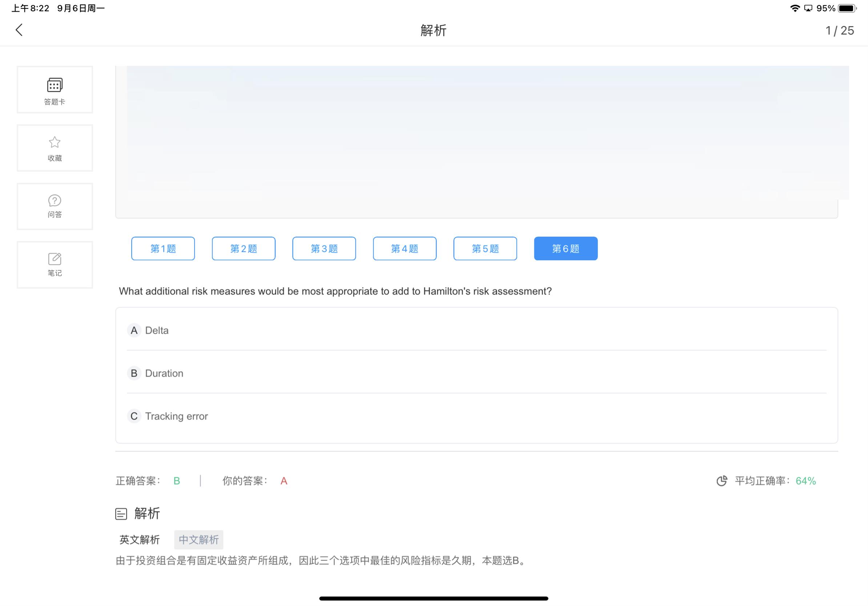Select answer option C Tracking error
This screenshot has width=868, height=606.
176,416
